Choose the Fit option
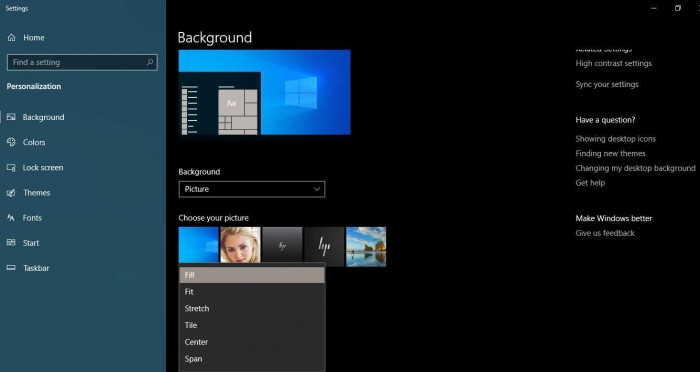This screenshot has width=700, height=372. pos(252,292)
